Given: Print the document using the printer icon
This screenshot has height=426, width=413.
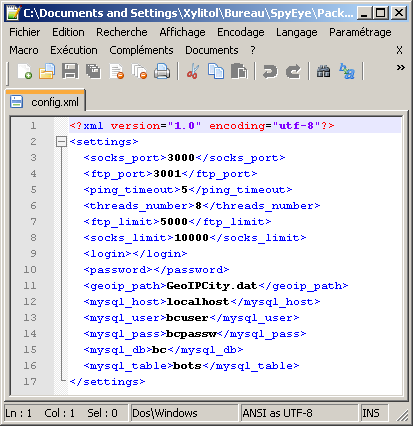Looking at the screenshot, I should (162, 71).
